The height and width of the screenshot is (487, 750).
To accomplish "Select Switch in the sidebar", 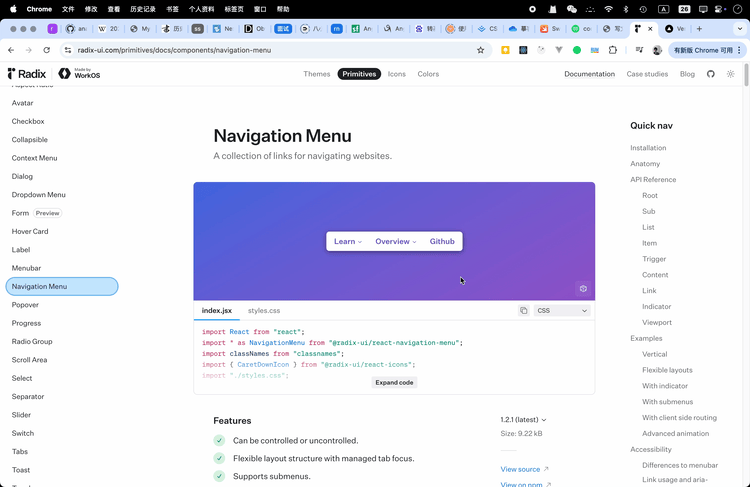I will pos(62,433).
